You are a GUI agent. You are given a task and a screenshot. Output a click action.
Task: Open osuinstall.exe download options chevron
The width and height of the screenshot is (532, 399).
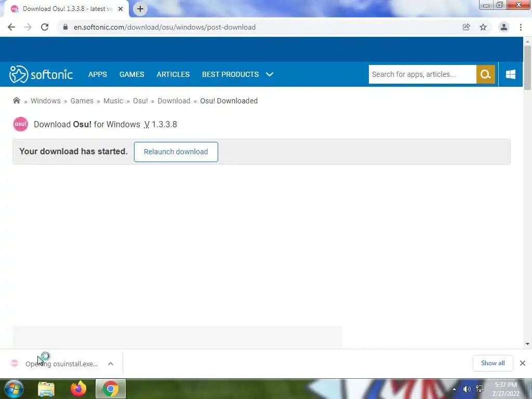(111, 364)
